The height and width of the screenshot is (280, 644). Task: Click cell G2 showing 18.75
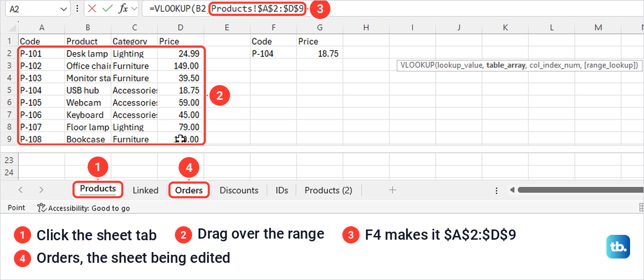pos(320,54)
